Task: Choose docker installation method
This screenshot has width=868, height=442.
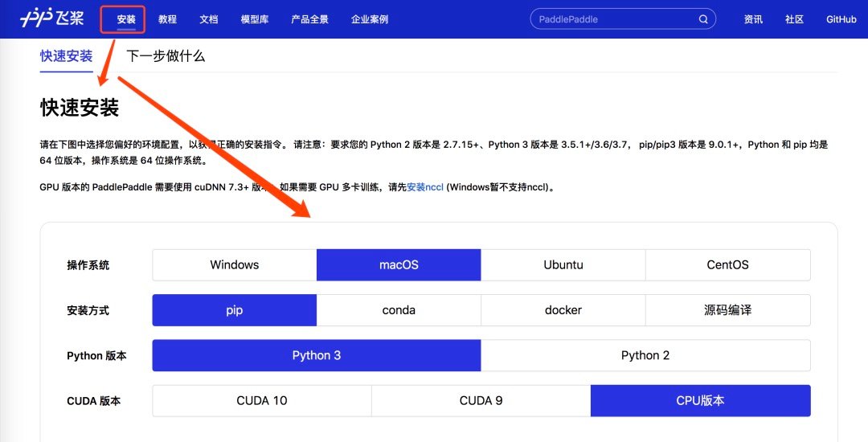Action: click(563, 310)
